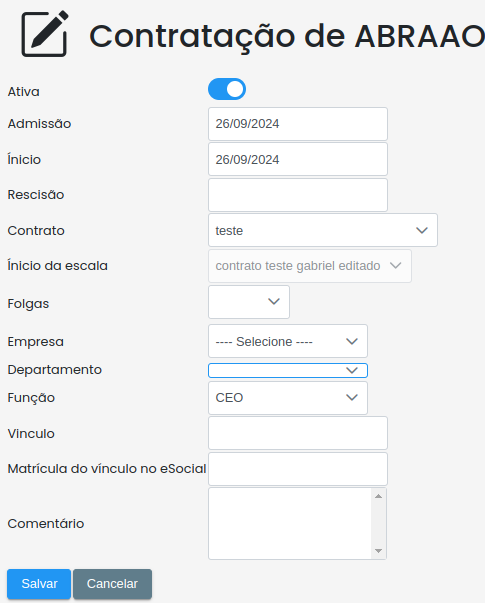Click the Comentário scrollbar down arrow

pos(378,551)
